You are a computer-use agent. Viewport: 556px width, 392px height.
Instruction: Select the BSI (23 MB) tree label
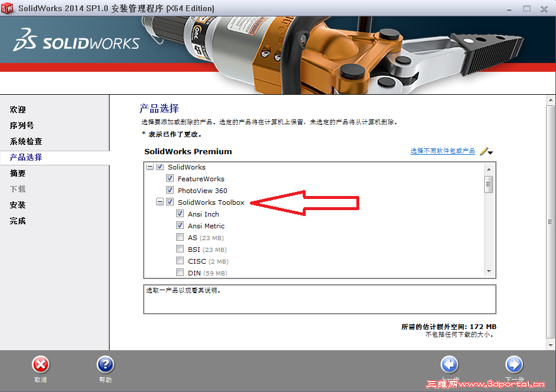pos(207,250)
